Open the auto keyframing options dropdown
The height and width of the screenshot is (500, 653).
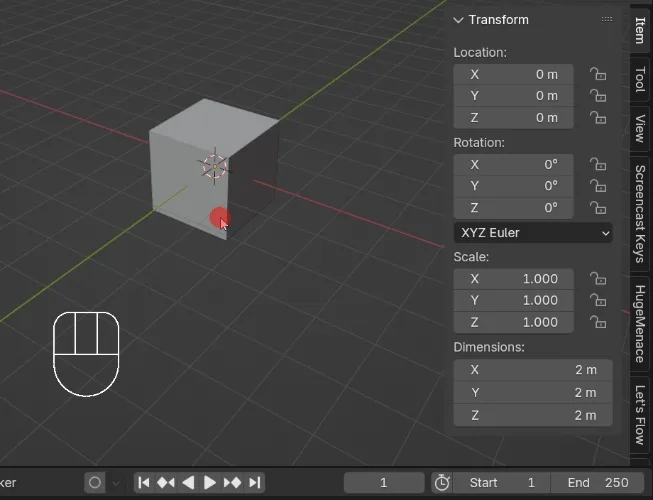(116, 483)
